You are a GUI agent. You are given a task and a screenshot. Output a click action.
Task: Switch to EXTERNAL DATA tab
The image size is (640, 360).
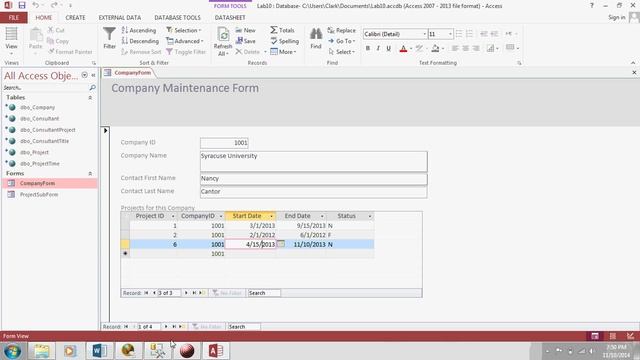coord(120,18)
